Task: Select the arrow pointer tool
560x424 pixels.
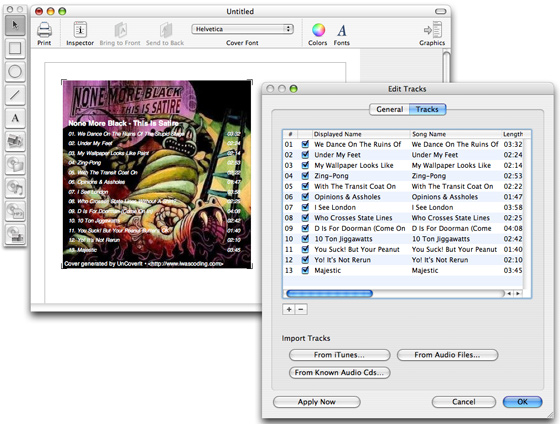Action: tap(15, 25)
